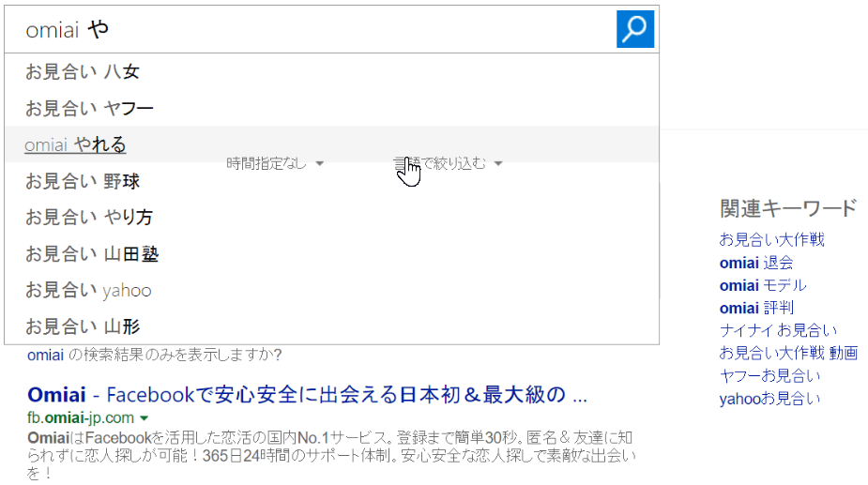This screenshot has width=868, height=485.
Task: Open related keyword お見合い大作戦
Action: tap(771, 240)
